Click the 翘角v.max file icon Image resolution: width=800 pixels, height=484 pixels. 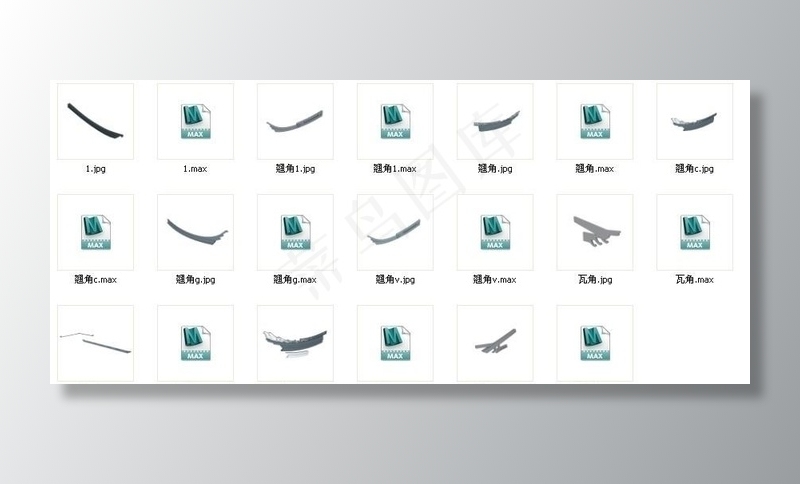(495, 232)
